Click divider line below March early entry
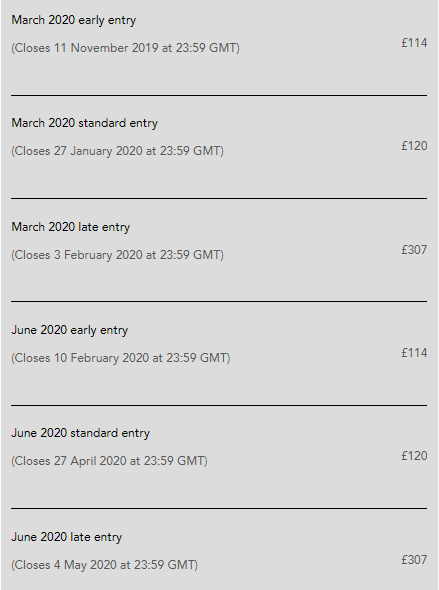Viewport: 439px width, 590px height. (219, 96)
